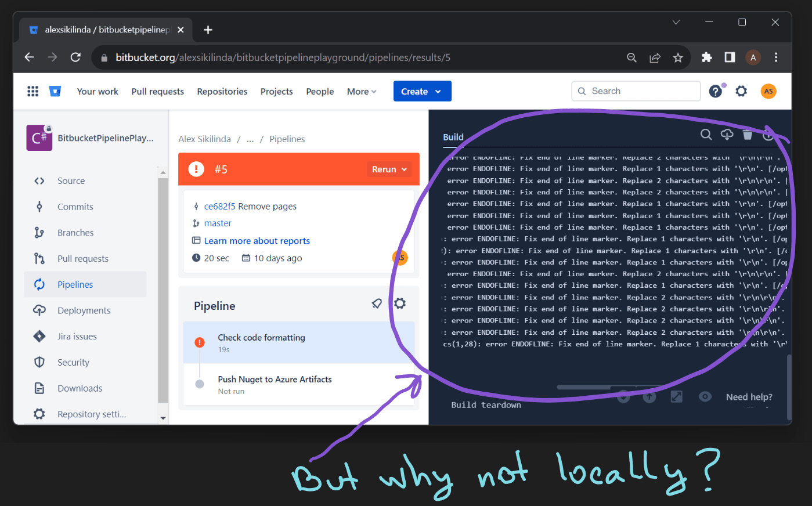Search the build log with magnifier icon

pos(706,135)
